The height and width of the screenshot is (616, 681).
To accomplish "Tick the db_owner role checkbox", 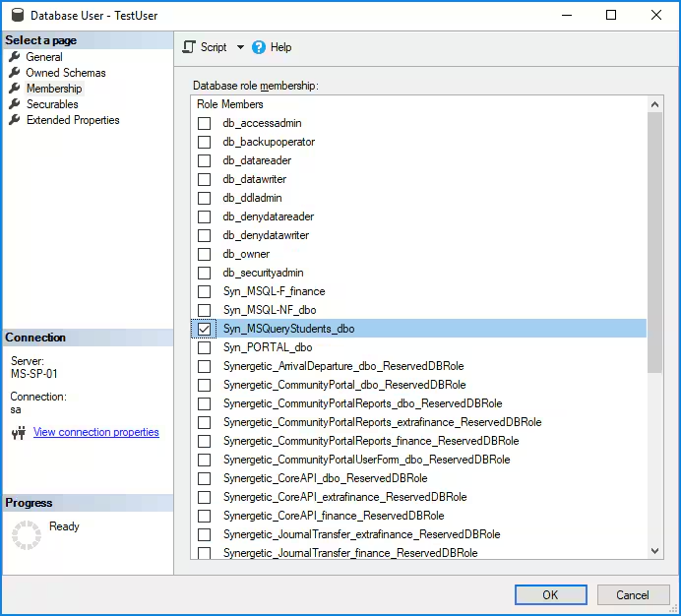I will click(204, 254).
